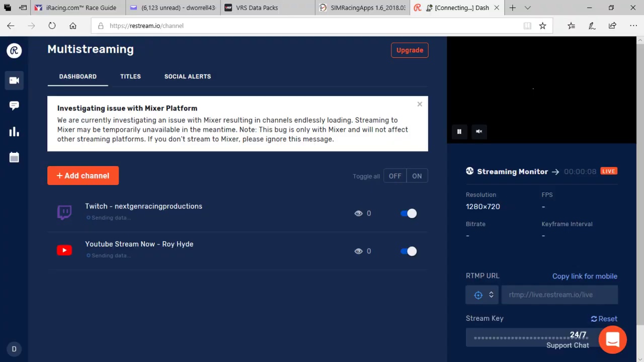Reset the Stream Key
The width and height of the screenshot is (644, 362).
coord(604,319)
